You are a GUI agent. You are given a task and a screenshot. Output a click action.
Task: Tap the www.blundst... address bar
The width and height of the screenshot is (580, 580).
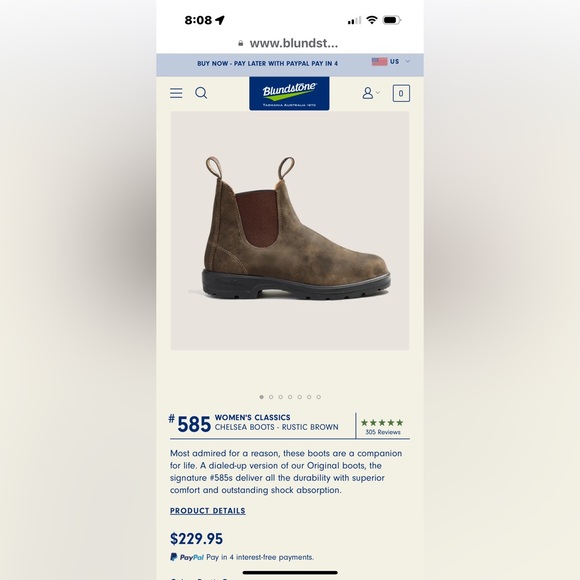(290, 43)
